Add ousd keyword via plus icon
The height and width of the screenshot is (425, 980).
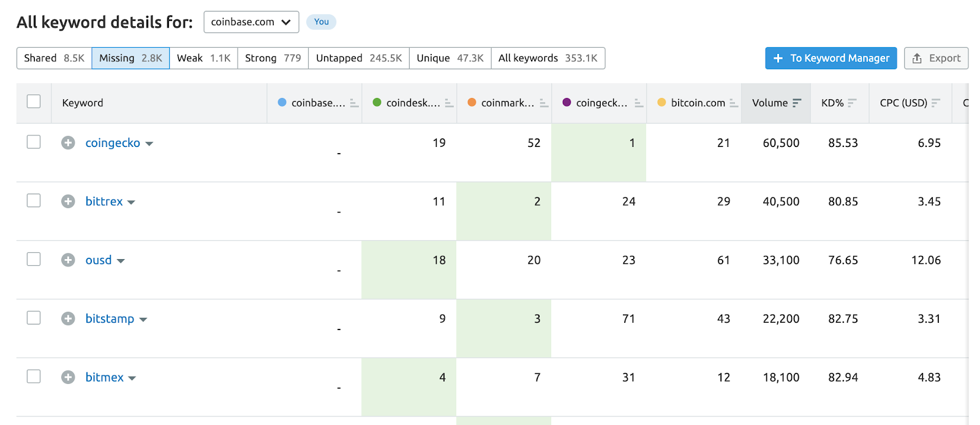[x=68, y=260]
